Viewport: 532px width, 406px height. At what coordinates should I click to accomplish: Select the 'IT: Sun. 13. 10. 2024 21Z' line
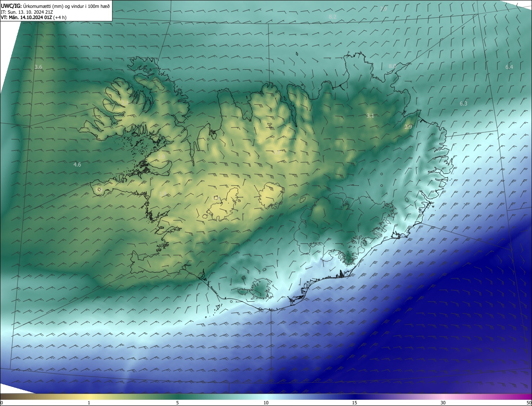pyautogui.click(x=27, y=12)
